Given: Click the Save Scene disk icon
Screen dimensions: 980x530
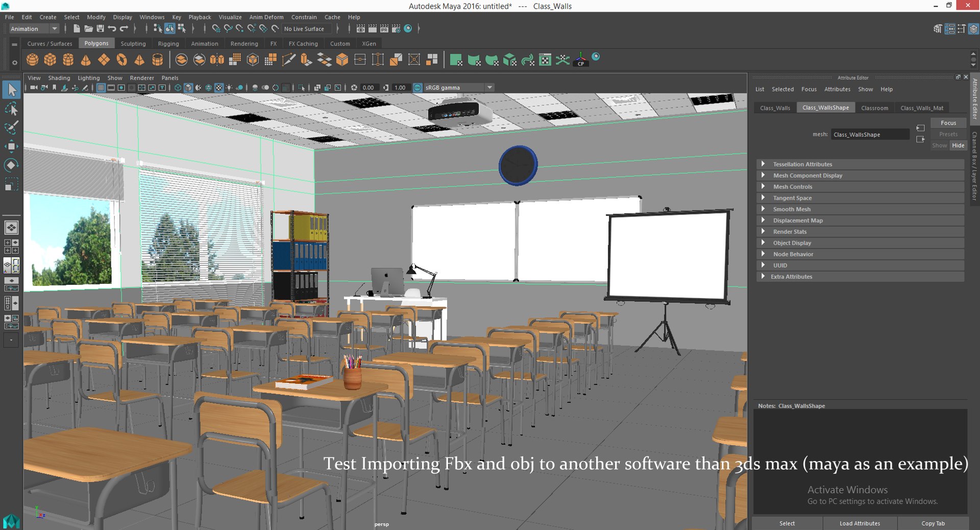Looking at the screenshot, I should [x=100, y=29].
